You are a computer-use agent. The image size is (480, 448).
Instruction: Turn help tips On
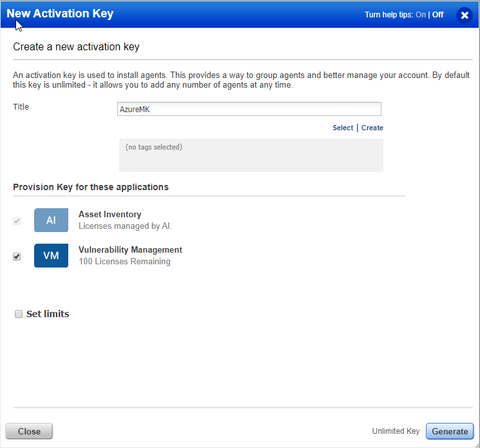[421, 15]
